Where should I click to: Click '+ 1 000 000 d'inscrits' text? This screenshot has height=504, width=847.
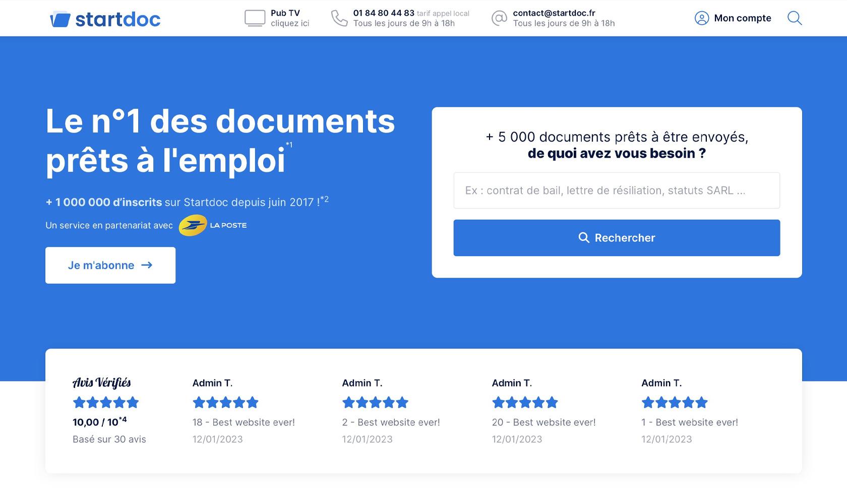[x=104, y=202]
